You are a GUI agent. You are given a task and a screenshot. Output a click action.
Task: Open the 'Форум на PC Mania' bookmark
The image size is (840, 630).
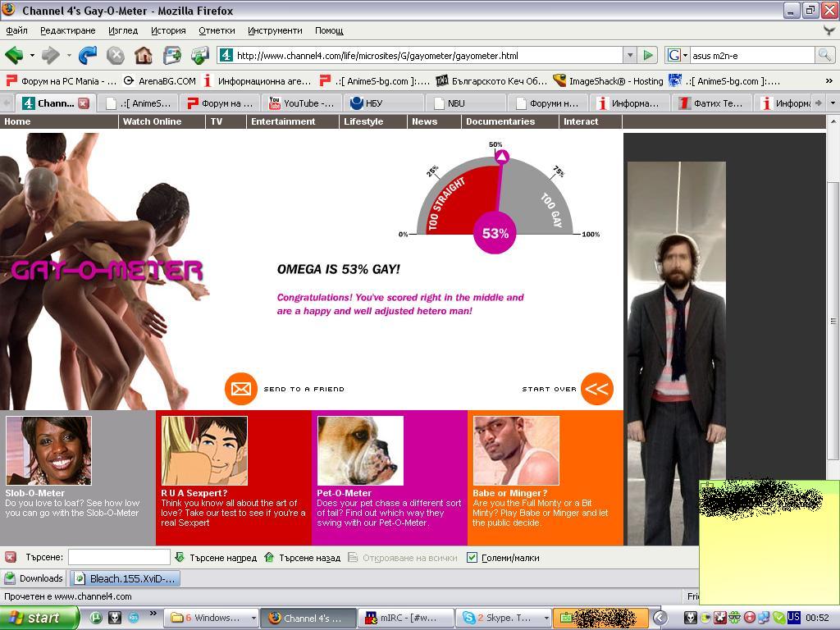(61, 81)
